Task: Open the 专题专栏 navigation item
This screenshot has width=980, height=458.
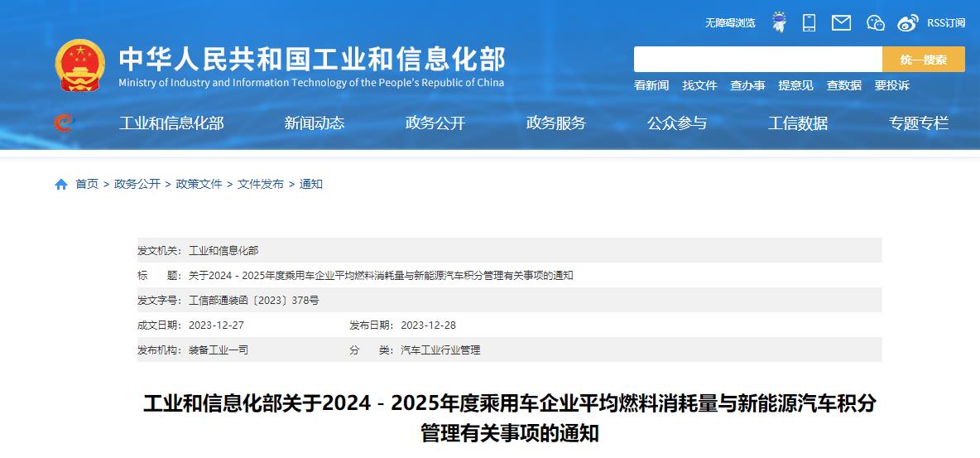Action: click(919, 123)
